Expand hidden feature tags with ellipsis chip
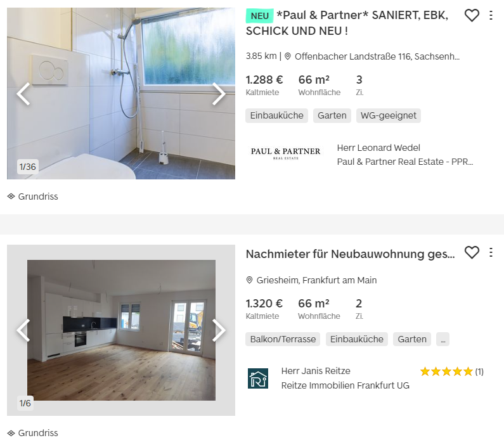Viewport: 504px width, 445px height. [x=443, y=339]
